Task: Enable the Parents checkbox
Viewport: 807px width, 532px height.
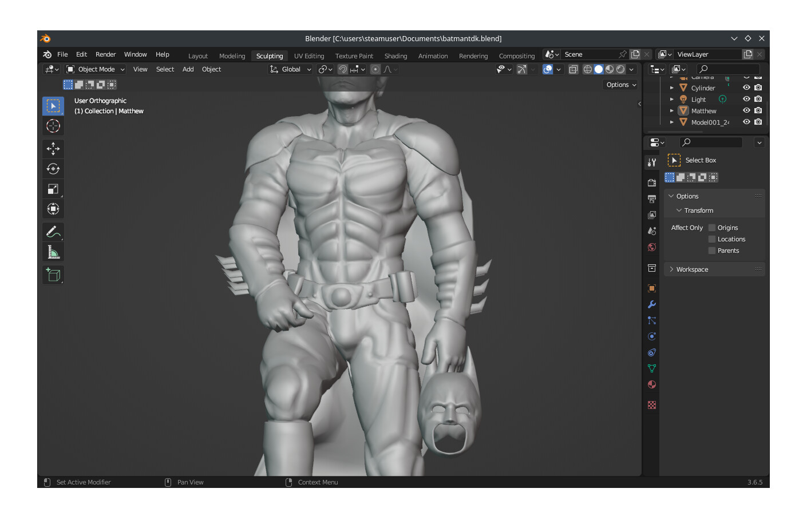Action: pos(712,251)
